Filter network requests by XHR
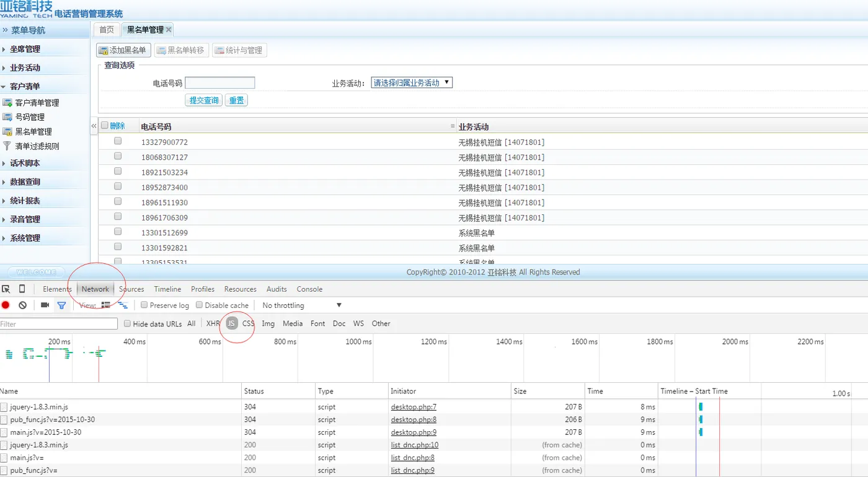This screenshot has height=477, width=868. (213, 323)
